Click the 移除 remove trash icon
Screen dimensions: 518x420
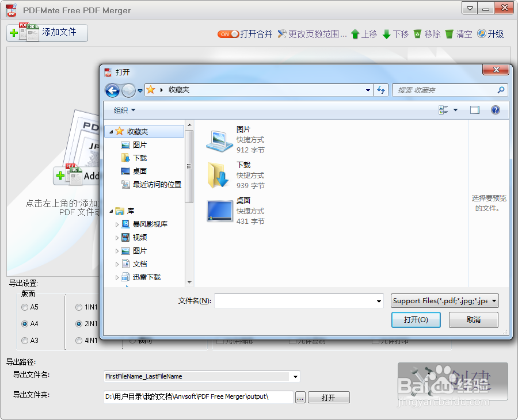(x=418, y=34)
